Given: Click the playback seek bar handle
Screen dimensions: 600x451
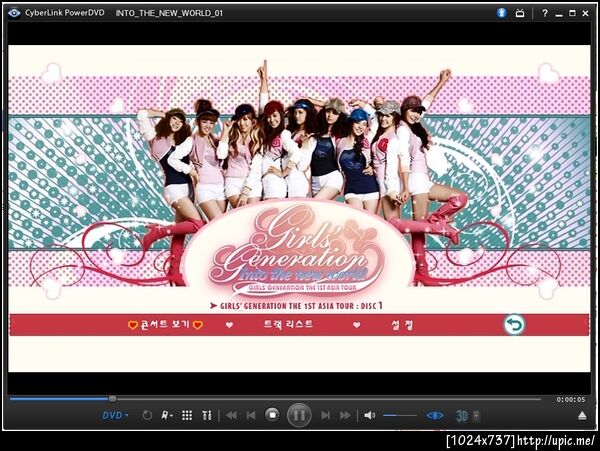Looking at the screenshot, I should (112, 399).
